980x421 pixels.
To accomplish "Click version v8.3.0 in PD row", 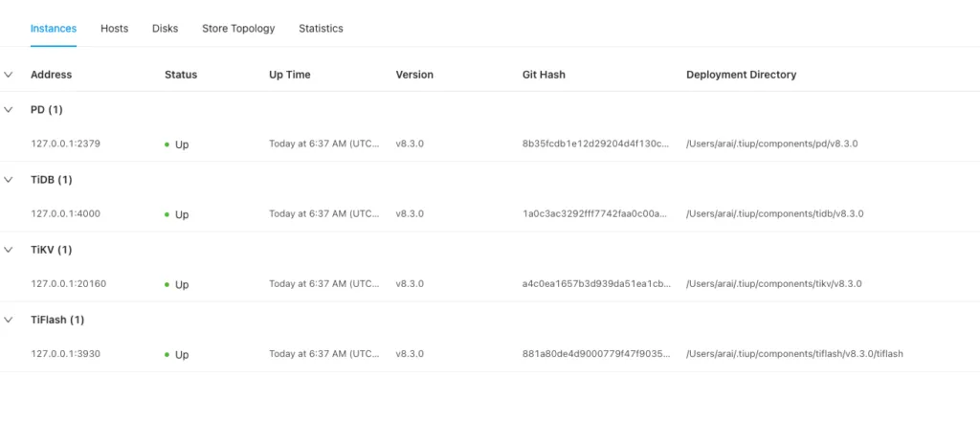I will (x=410, y=144).
